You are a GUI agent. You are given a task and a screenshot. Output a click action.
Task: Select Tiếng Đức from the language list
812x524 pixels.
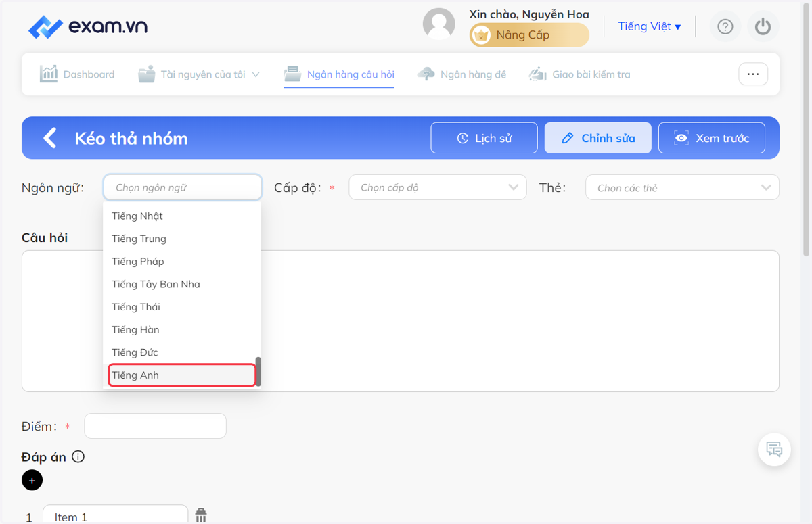click(182, 352)
